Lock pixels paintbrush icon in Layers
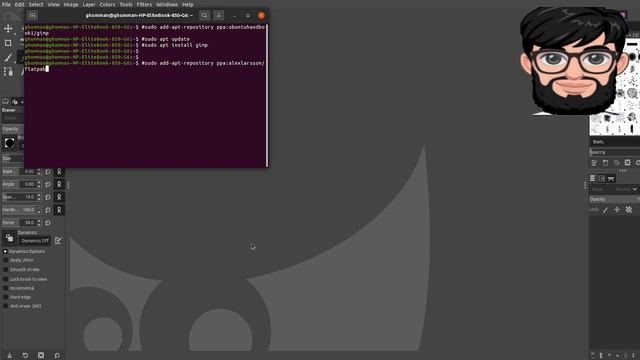 606,210
